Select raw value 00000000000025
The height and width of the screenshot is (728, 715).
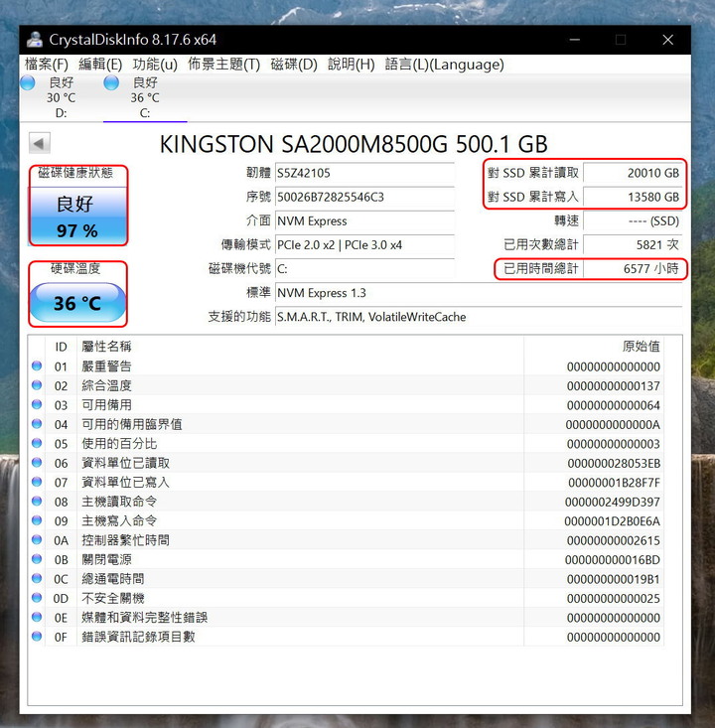pos(614,599)
